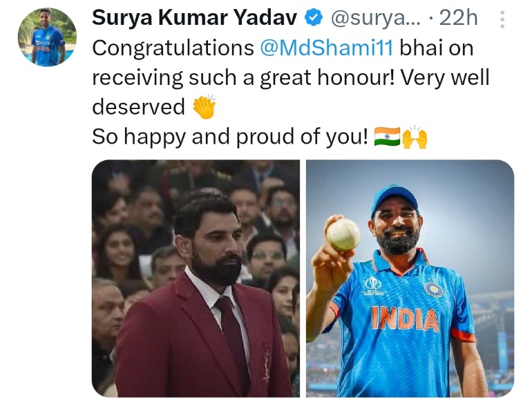The width and height of the screenshot is (532, 408).
Task: Open Surya Kumar Yadav's profile picture
Action: click(47, 37)
